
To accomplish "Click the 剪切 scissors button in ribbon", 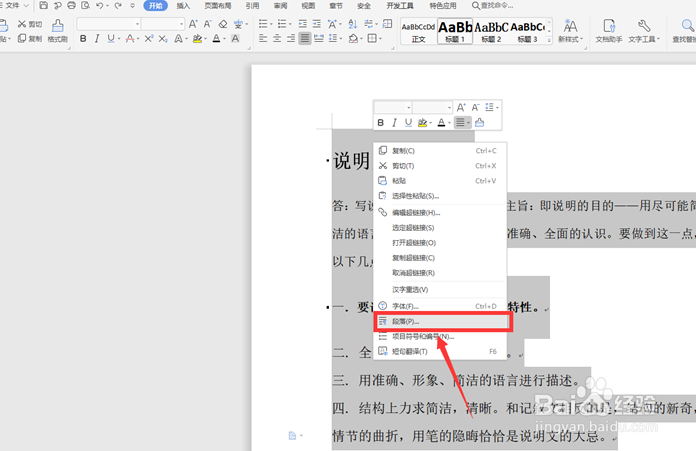I will pos(30,24).
